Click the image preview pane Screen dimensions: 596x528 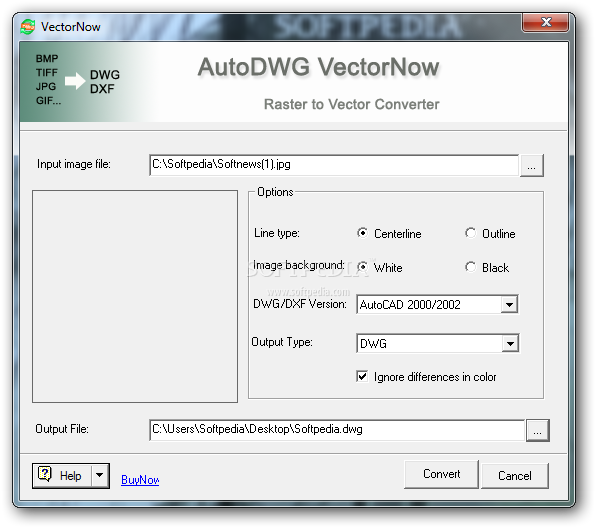(135, 297)
